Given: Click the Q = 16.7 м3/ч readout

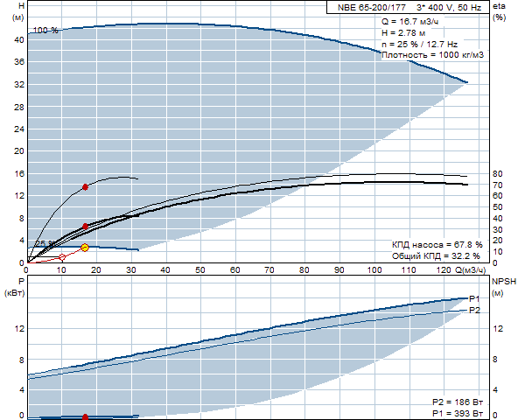Looking at the screenshot, I should click(x=410, y=22).
